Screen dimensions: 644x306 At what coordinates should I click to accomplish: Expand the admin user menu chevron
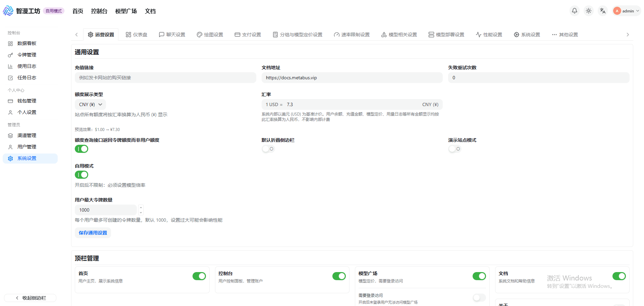pos(638,11)
